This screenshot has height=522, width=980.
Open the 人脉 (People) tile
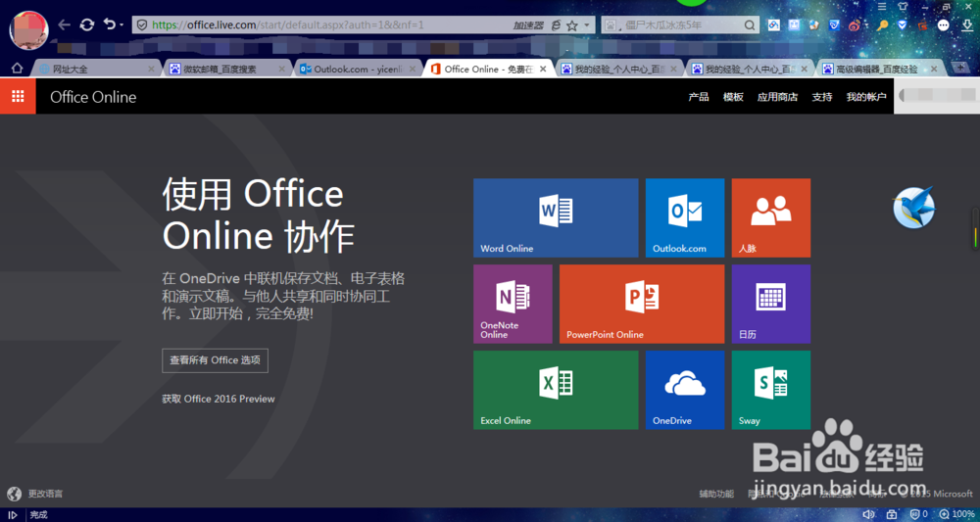point(771,218)
